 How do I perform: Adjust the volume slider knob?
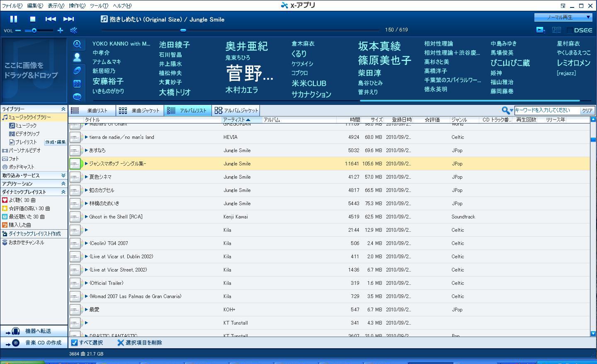34,30
